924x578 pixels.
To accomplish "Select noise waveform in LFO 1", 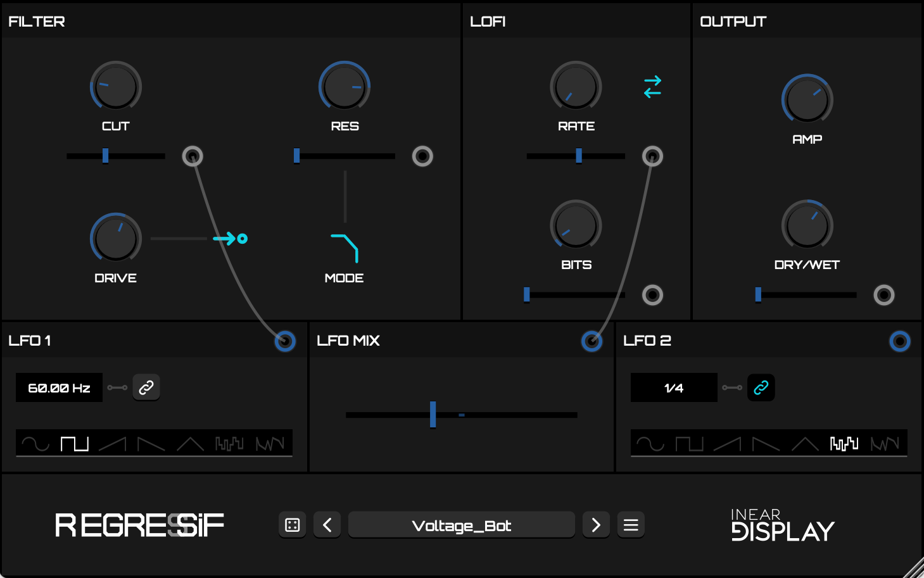I will [x=270, y=444].
